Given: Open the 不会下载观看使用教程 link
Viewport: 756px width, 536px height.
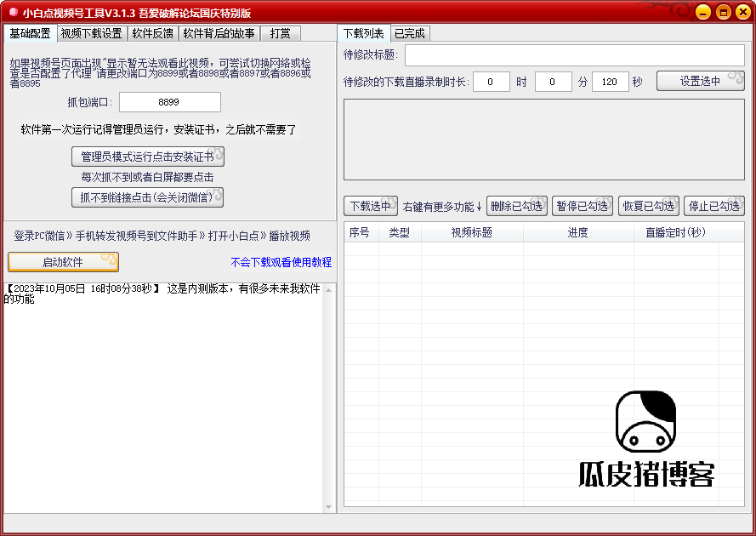Looking at the screenshot, I should pos(281,262).
